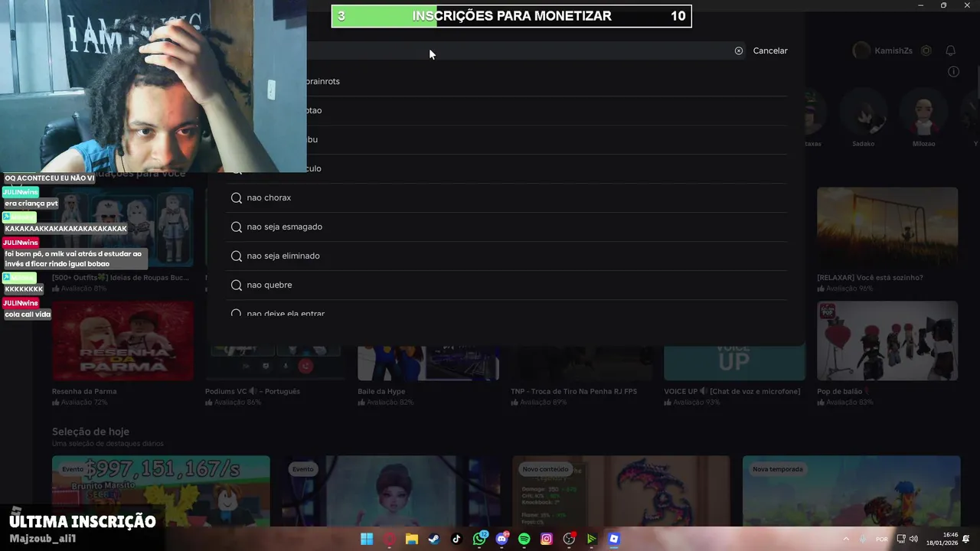Clear the search field with the X icon
980x551 pixels.
tap(739, 51)
